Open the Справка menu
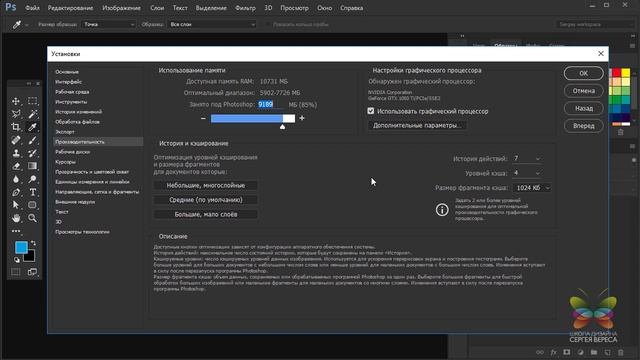Viewport: 640px width, 360px height. tap(351, 8)
